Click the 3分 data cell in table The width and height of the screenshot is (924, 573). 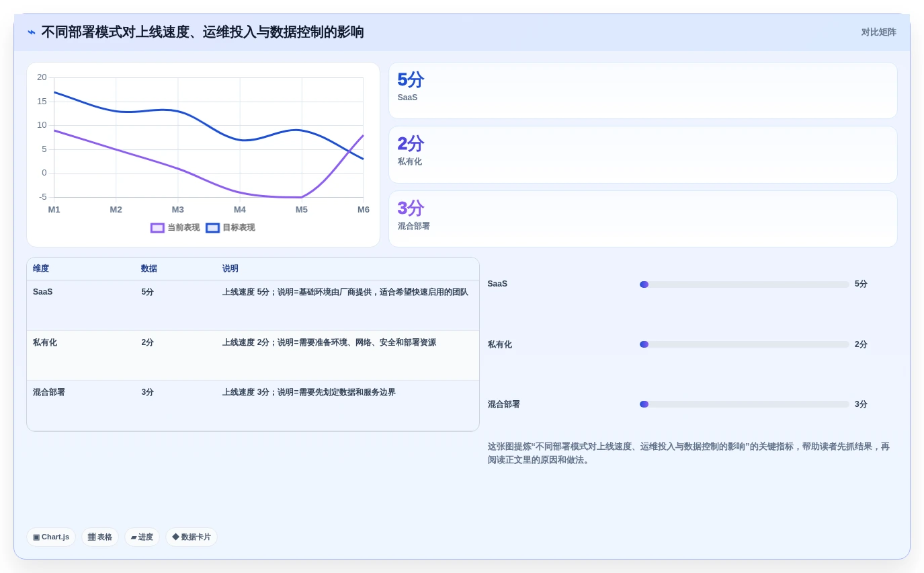(x=148, y=392)
